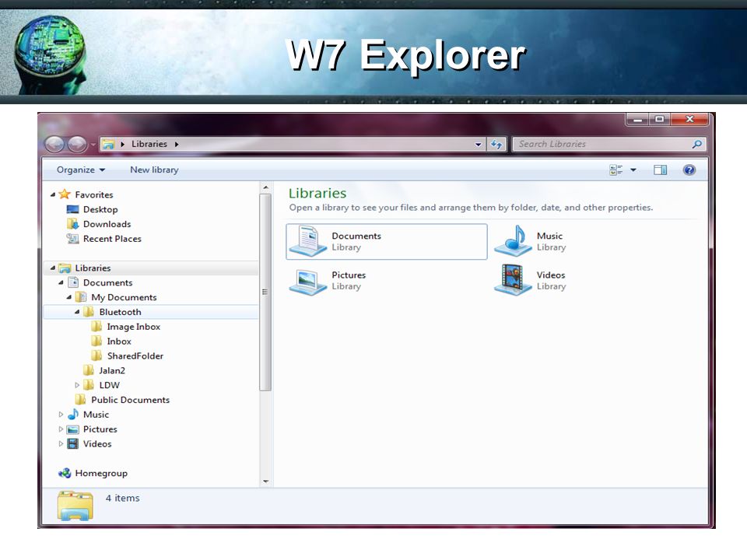The width and height of the screenshot is (747, 560).
Task: Open the Music library large icon
Action: [x=513, y=241]
